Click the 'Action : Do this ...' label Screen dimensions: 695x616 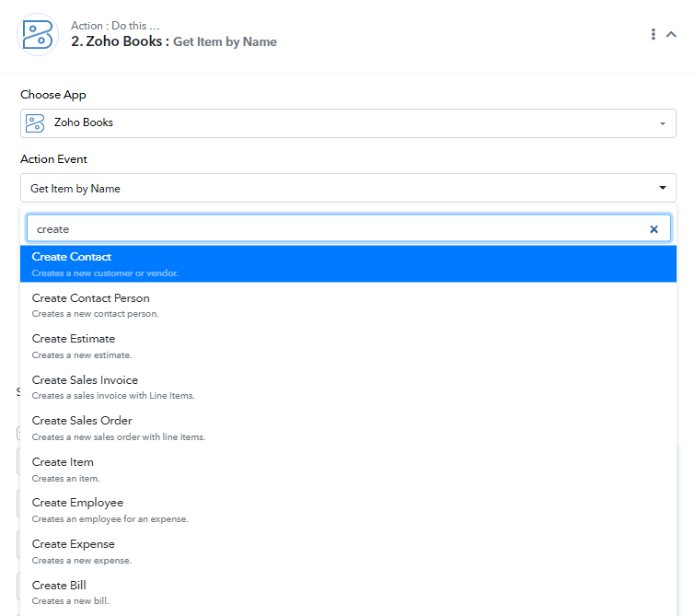(x=115, y=26)
